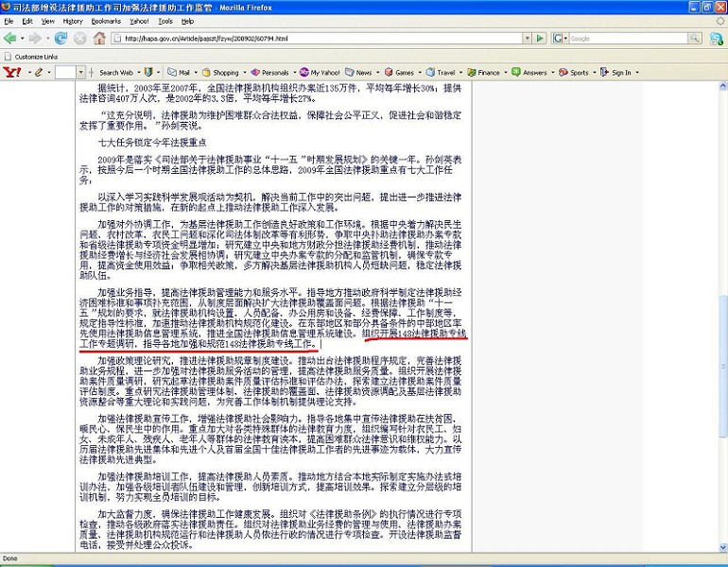This screenshot has width=728, height=567.
Task: Open the search engine selector dropdown
Action: (x=561, y=38)
